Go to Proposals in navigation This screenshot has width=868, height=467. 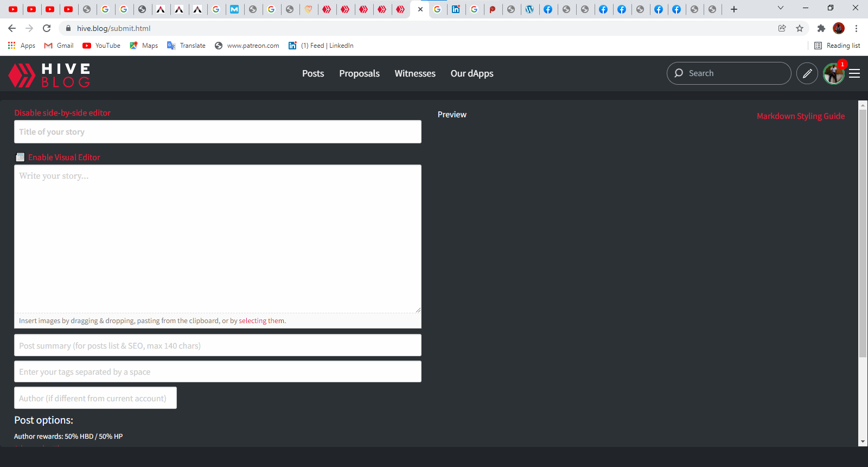pos(359,73)
